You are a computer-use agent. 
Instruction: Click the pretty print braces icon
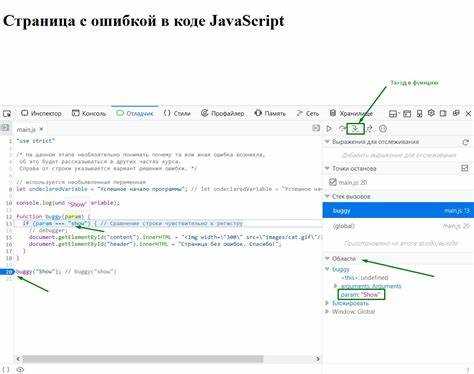coord(6,369)
